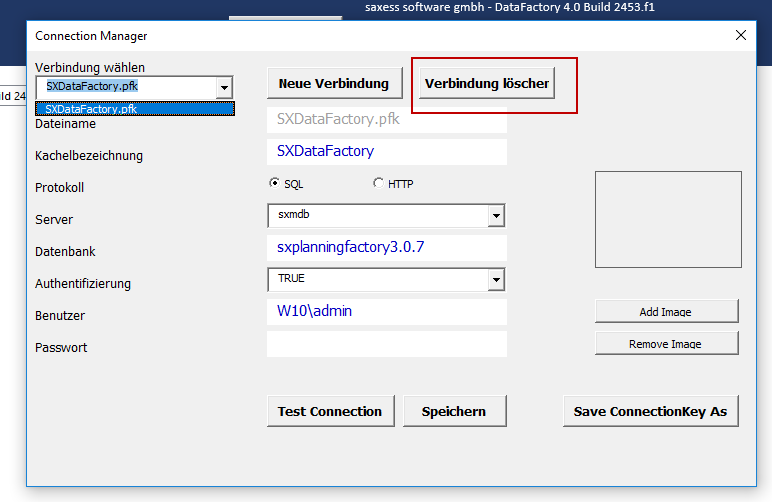Choose the HTTP protocol radio button
The width and height of the screenshot is (772, 502).
378,183
